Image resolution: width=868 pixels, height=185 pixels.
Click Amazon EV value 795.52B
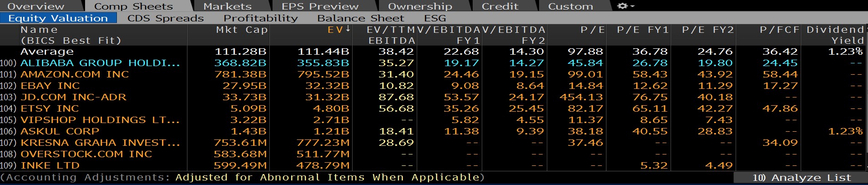point(323,74)
